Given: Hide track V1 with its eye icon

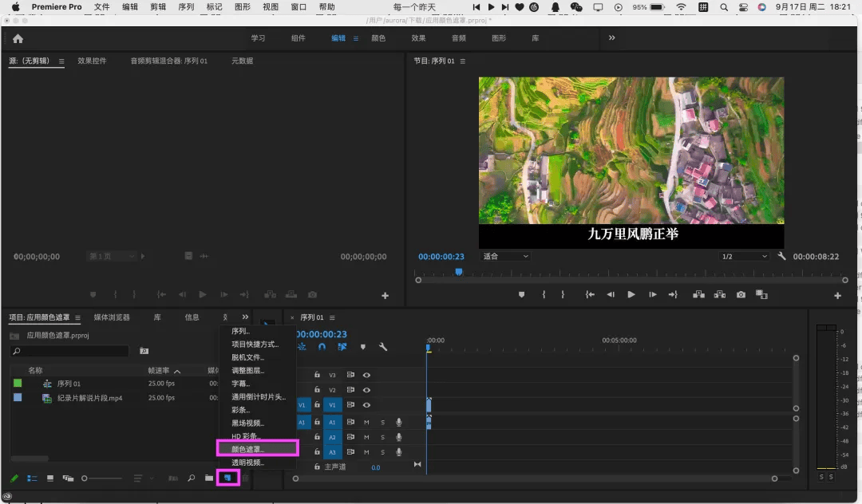Looking at the screenshot, I should pos(366,404).
